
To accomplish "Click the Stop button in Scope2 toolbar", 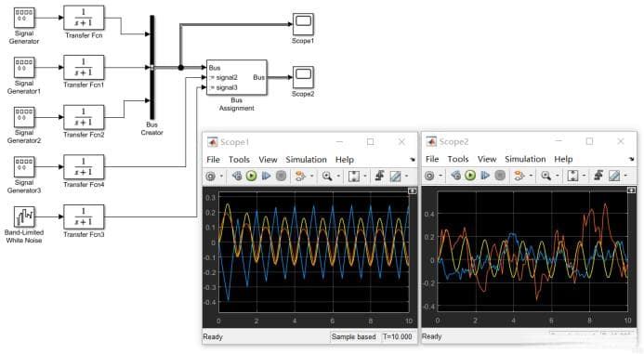I will click(500, 176).
